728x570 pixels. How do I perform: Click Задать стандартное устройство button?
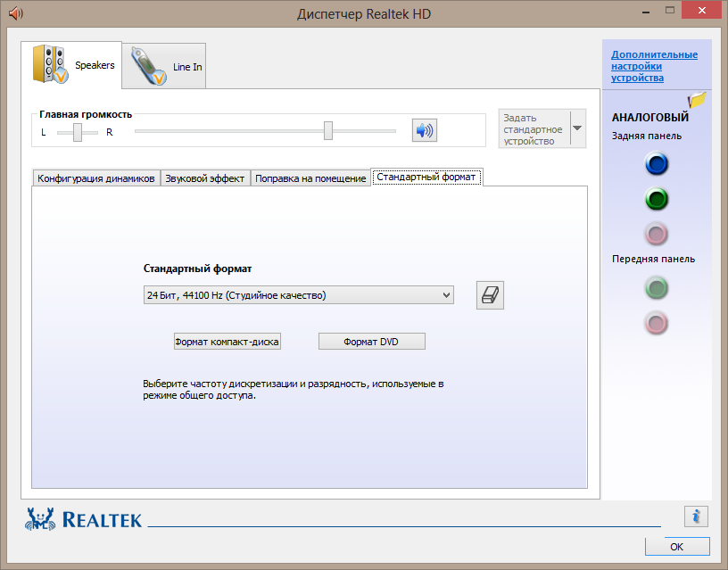(x=534, y=129)
